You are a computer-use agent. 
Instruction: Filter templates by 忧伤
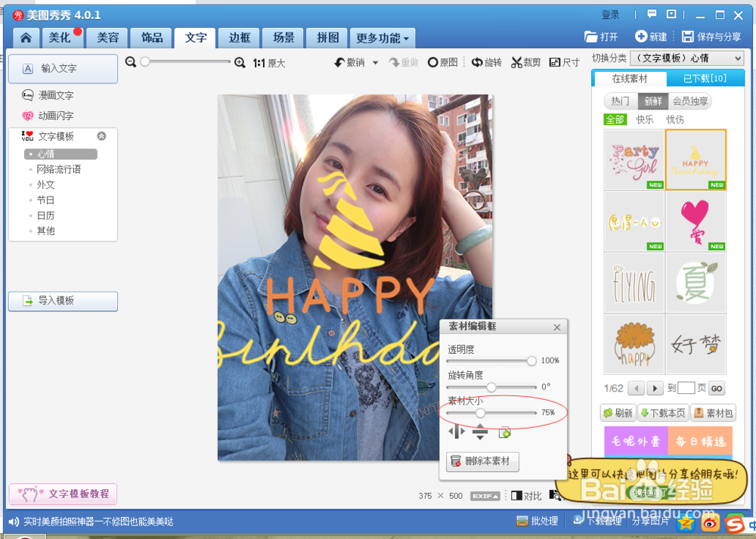[x=675, y=119]
